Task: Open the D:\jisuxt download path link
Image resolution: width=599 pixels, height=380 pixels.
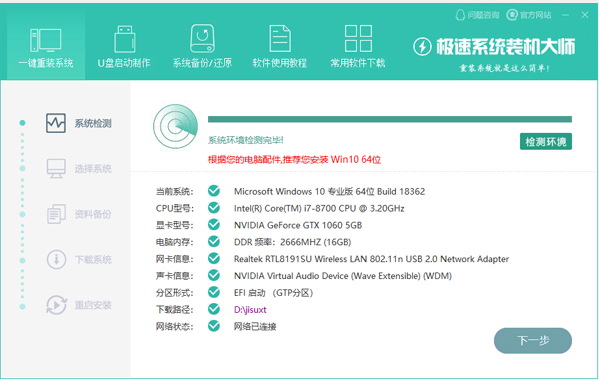Action: 250,309
